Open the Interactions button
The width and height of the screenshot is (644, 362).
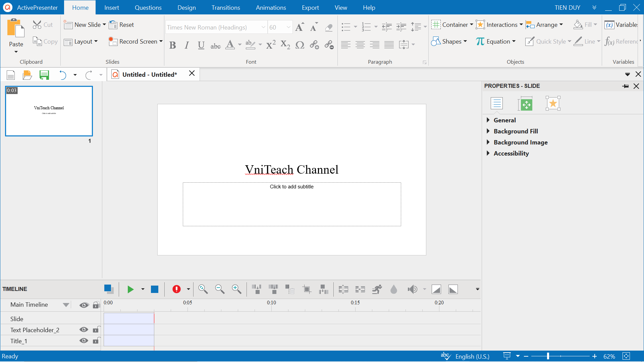coord(499,25)
